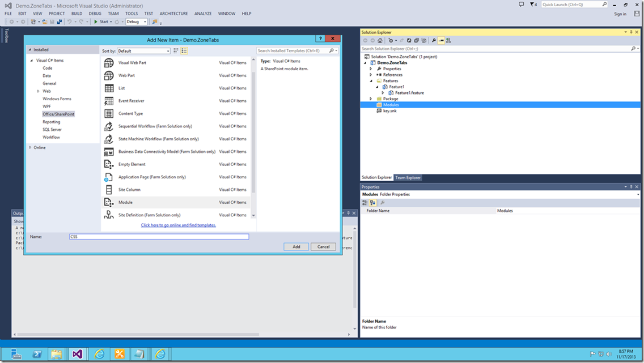
Task: Toggle Categorized view in Properties panel
Action: tap(365, 203)
